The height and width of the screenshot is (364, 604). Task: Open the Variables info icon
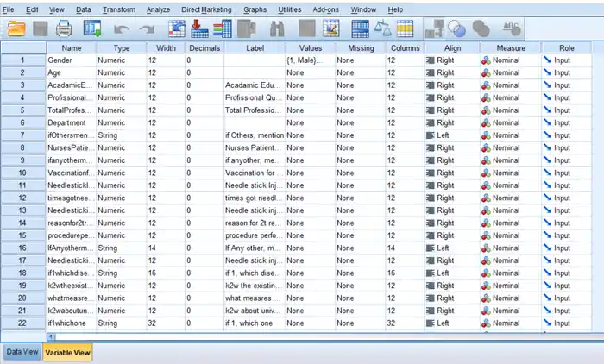point(223,28)
